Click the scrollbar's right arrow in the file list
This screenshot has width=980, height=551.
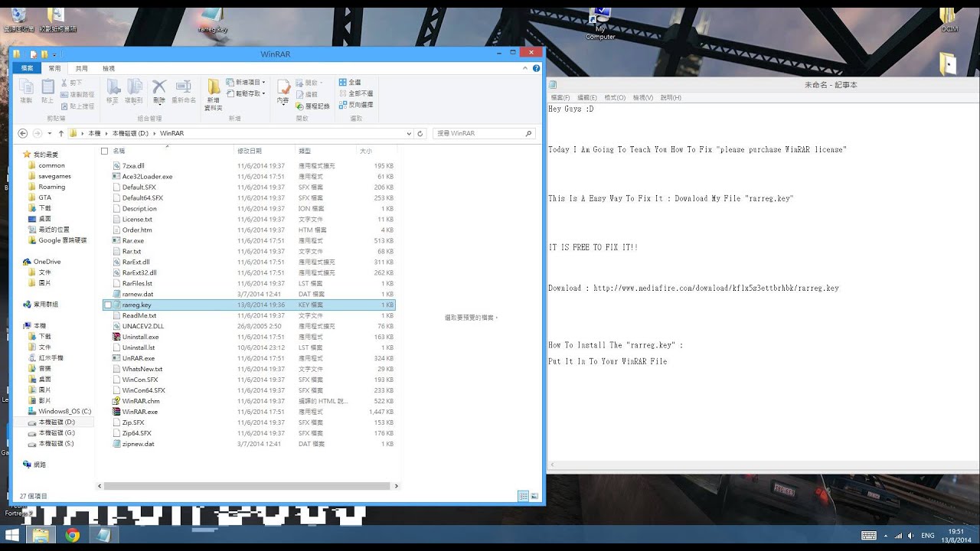tap(396, 486)
